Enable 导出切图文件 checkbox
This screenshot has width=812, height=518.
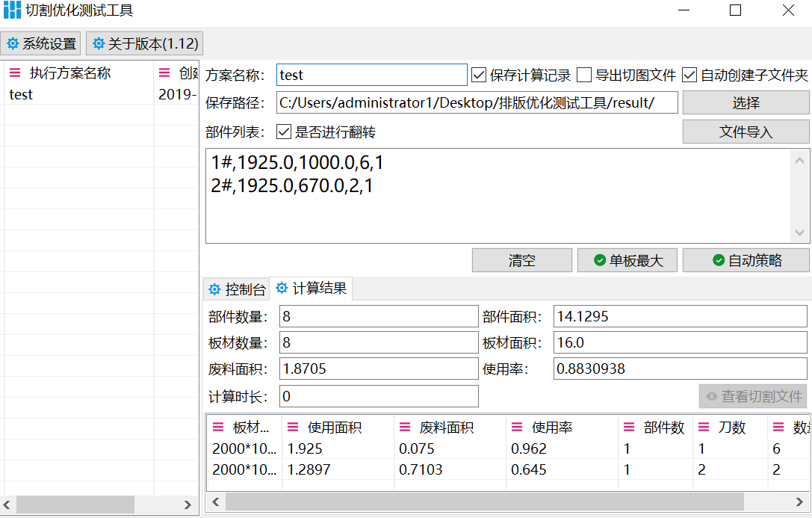pos(584,75)
